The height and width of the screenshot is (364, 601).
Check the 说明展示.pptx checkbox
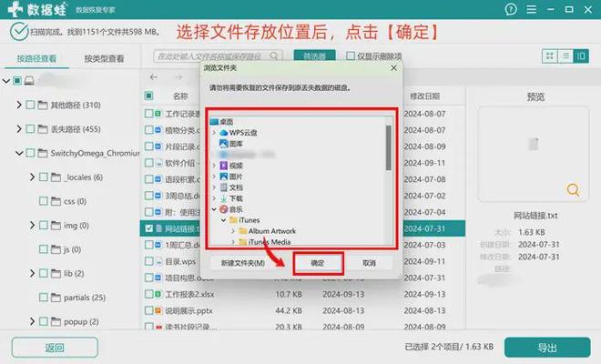coord(149,310)
